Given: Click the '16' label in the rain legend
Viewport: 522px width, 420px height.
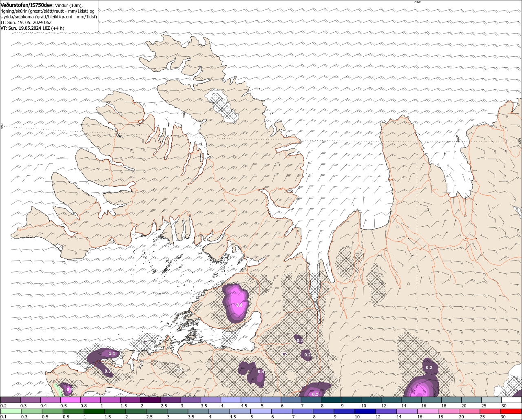Looking at the screenshot, I should coord(420,417).
